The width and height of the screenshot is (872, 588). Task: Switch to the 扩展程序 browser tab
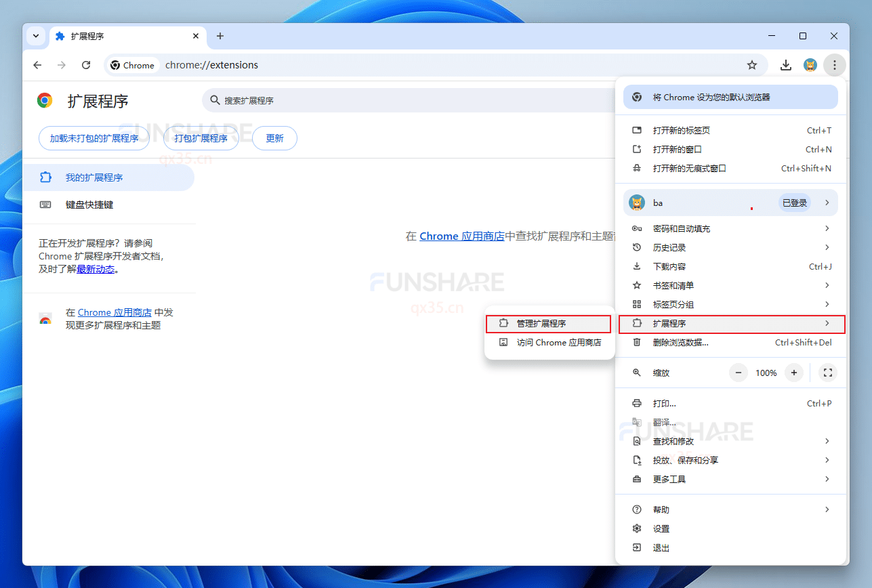tap(102, 36)
